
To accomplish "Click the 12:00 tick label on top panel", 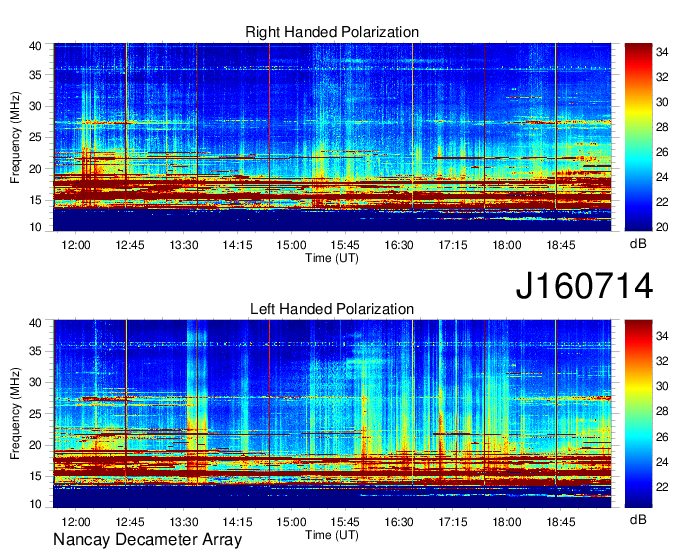I will [76, 245].
